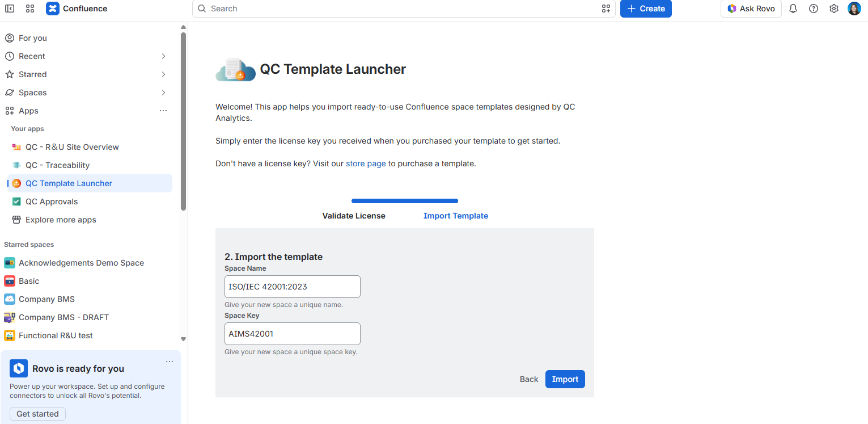Click the Confluence logo
This screenshot has width=868, height=424.
pyautogui.click(x=77, y=9)
